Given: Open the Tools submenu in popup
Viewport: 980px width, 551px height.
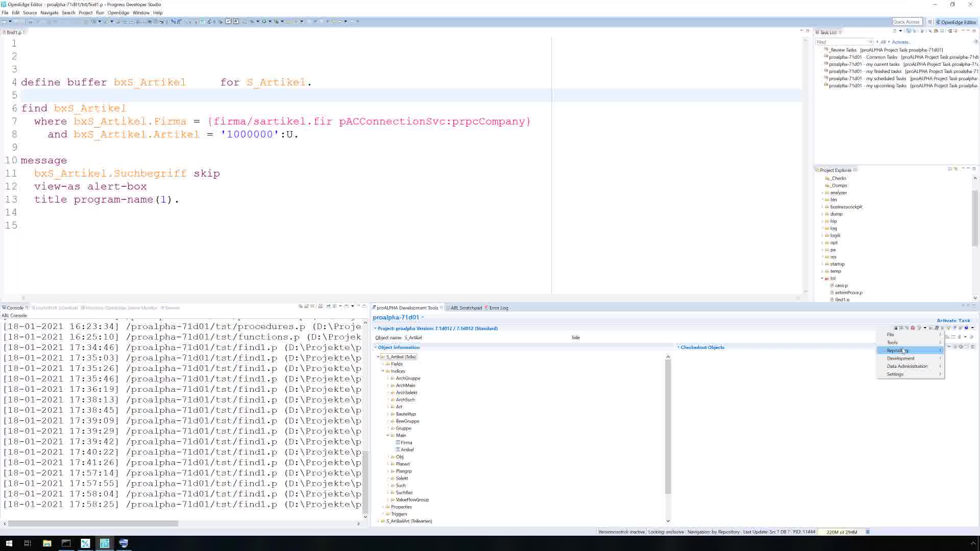Looking at the screenshot, I should coord(911,342).
